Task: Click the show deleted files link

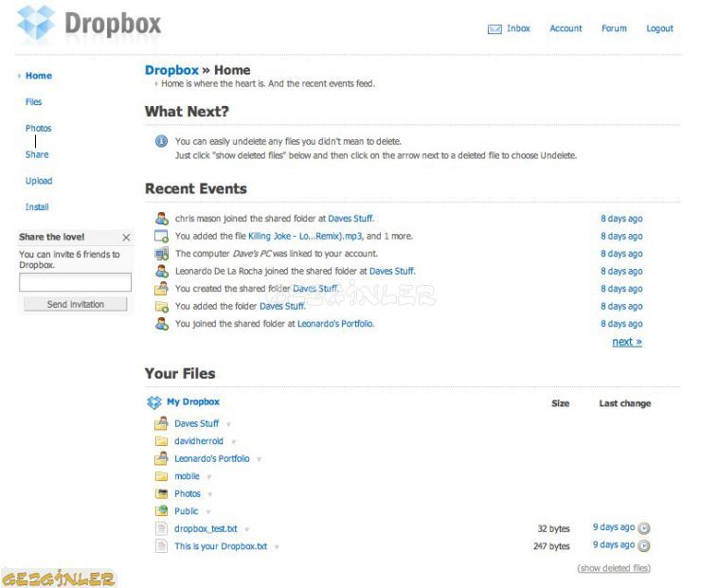Action: pos(614,568)
